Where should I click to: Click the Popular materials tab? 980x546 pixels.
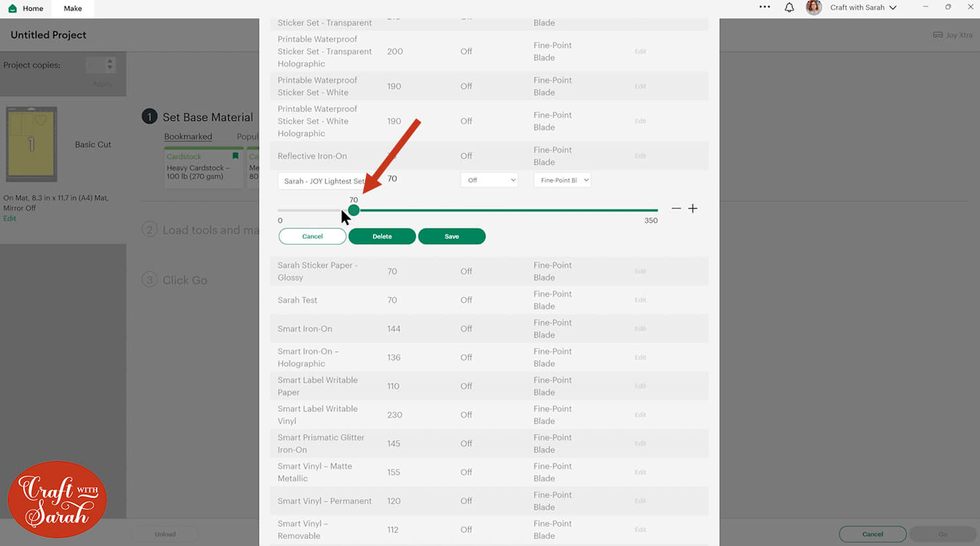click(x=248, y=137)
